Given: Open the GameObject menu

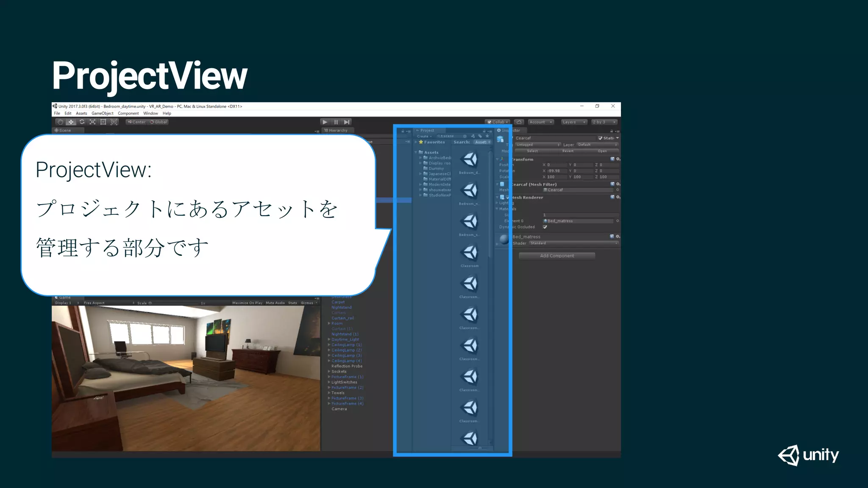Looking at the screenshot, I should [x=103, y=113].
